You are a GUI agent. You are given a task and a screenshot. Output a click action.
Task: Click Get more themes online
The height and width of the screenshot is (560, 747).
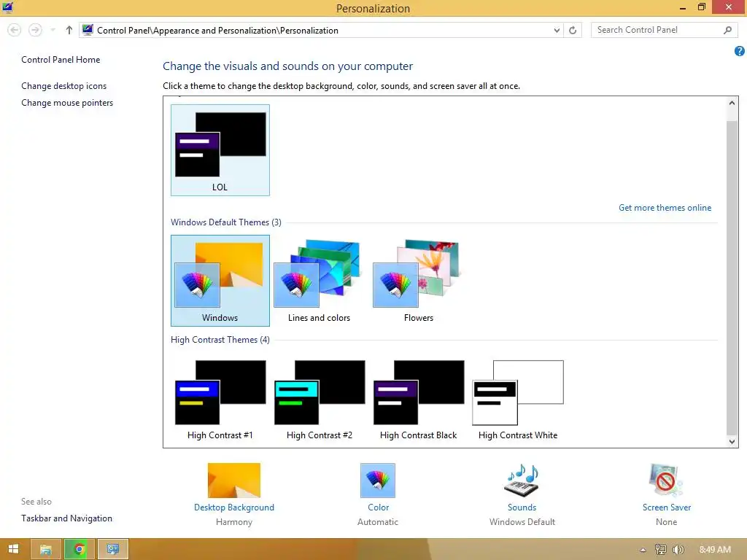point(665,208)
